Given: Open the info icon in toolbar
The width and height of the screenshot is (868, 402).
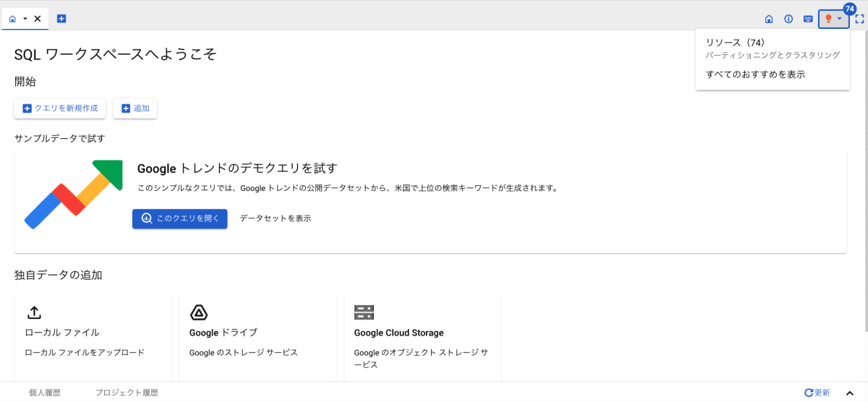Looking at the screenshot, I should point(788,19).
